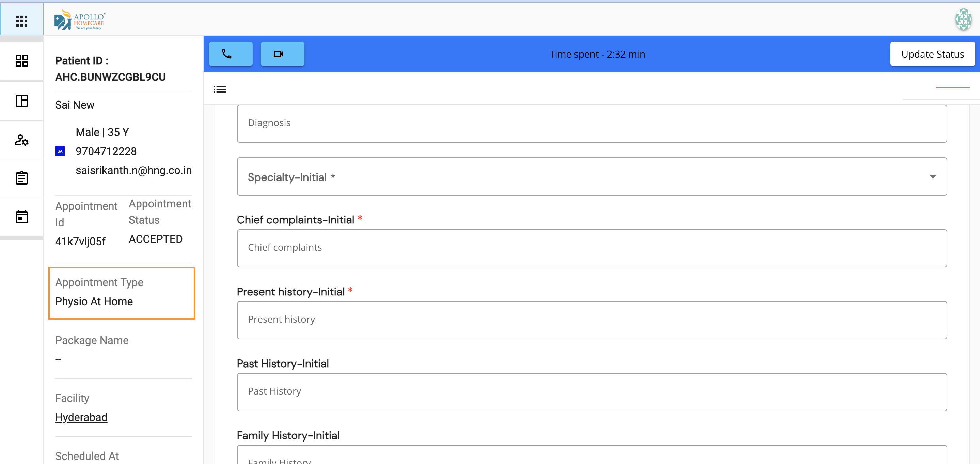Open the layout panel icon in the sidebar
Image resolution: width=980 pixels, height=464 pixels.
pyautogui.click(x=21, y=100)
